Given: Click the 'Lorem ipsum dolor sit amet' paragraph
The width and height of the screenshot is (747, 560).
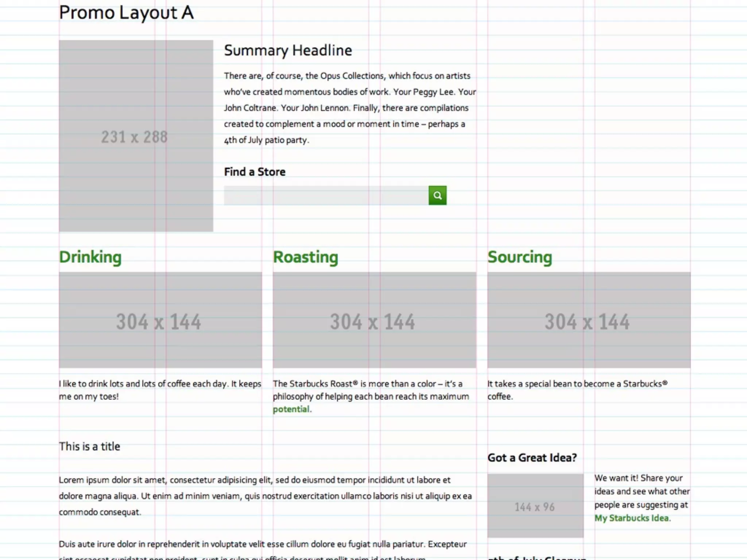Looking at the screenshot, I should click(x=266, y=496).
